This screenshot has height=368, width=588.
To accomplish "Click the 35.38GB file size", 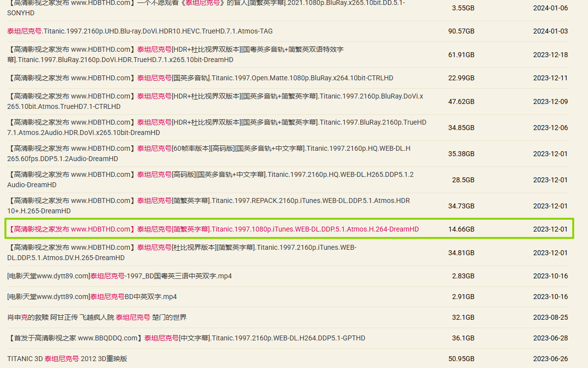I will [x=461, y=154].
